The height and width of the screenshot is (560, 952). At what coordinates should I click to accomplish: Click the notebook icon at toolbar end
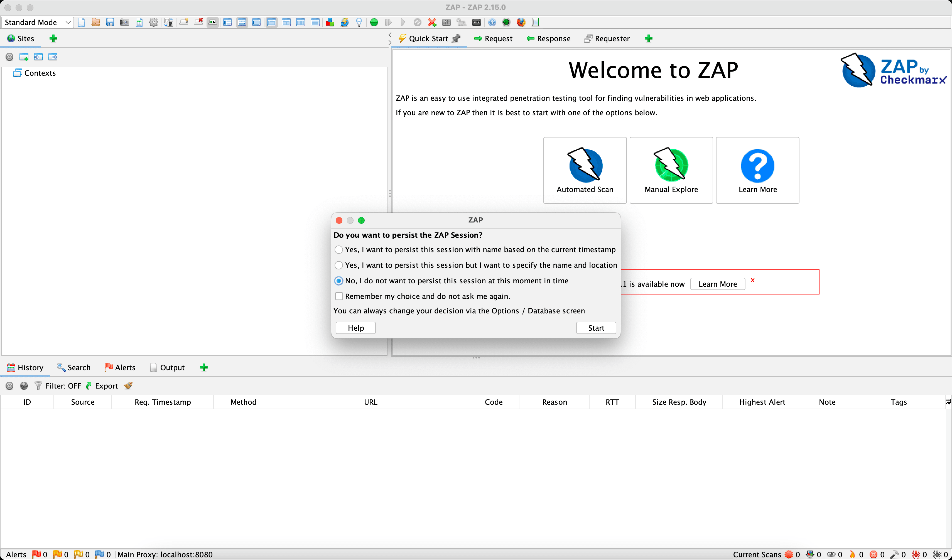535,22
